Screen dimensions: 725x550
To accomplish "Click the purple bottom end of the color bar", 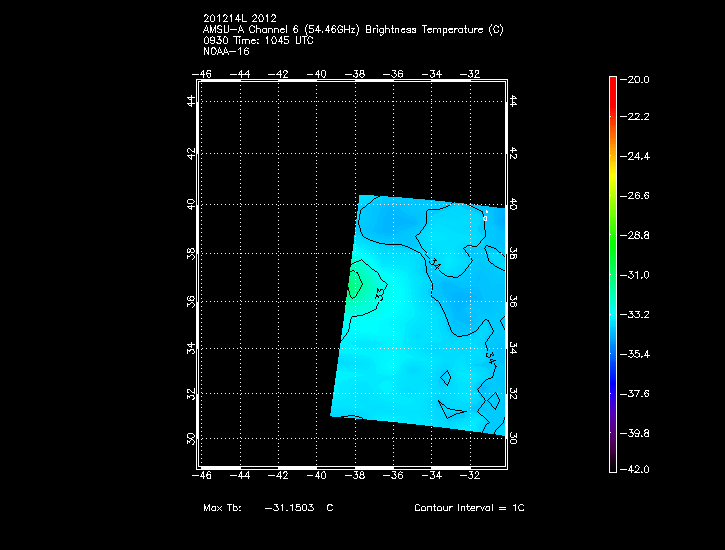I will pos(612,464).
